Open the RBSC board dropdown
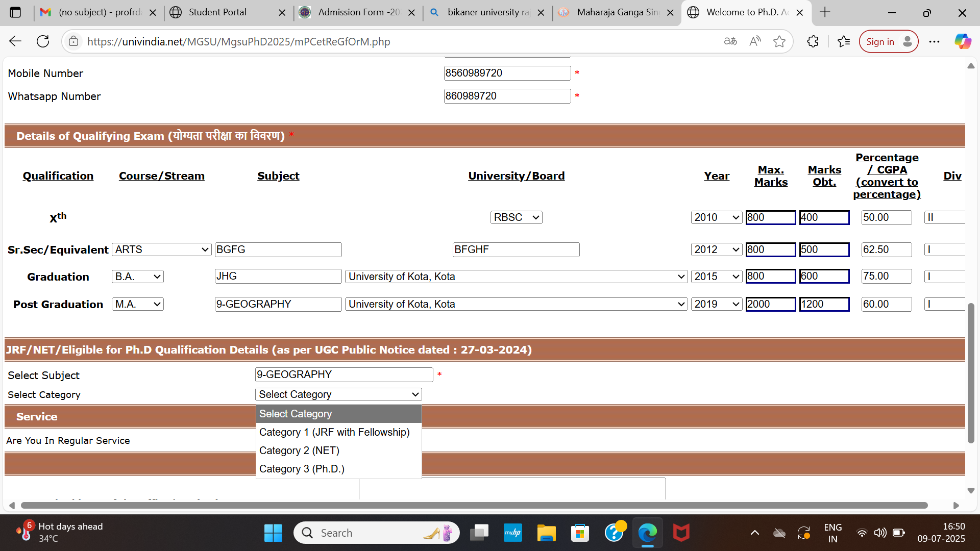 [516, 217]
